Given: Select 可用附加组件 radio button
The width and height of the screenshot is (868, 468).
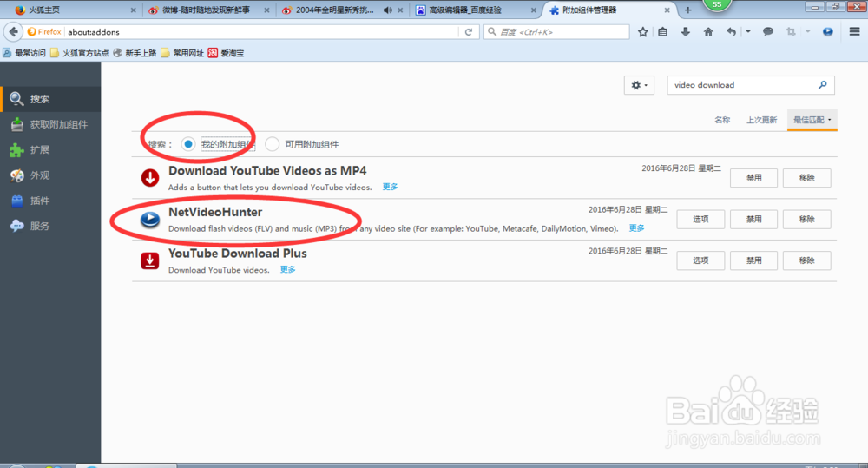Looking at the screenshot, I should (x=272, y=144).
